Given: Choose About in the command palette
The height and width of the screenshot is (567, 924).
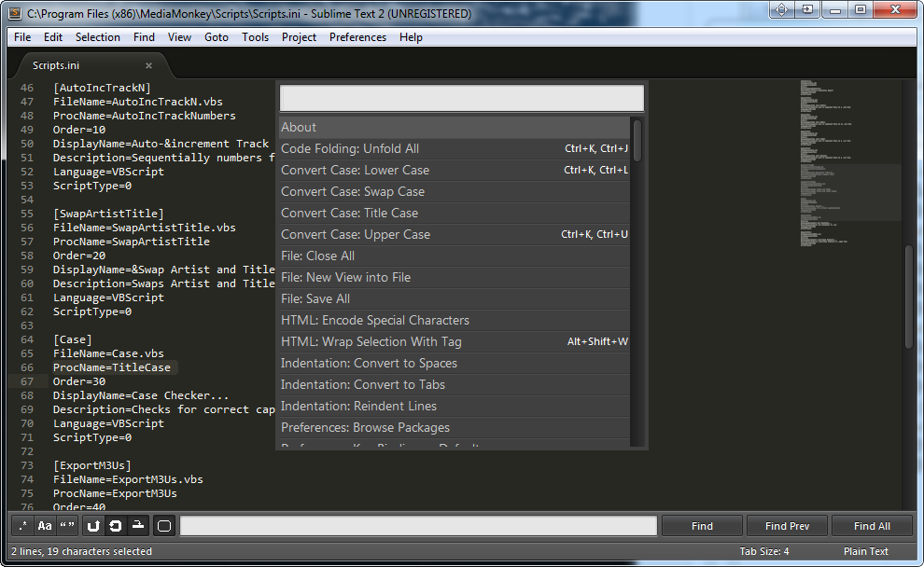Looking at the screenshot, I should 455,127.
